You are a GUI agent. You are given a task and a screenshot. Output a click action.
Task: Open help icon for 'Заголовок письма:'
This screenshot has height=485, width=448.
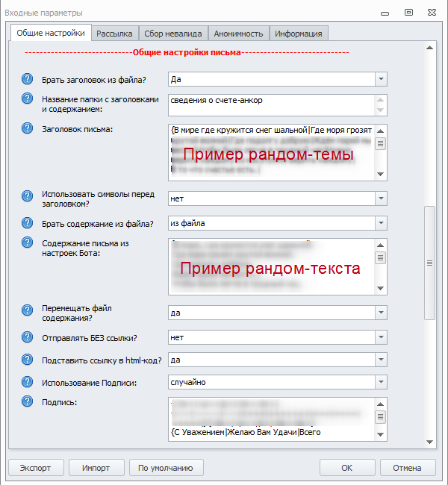[x=27, y=128]
